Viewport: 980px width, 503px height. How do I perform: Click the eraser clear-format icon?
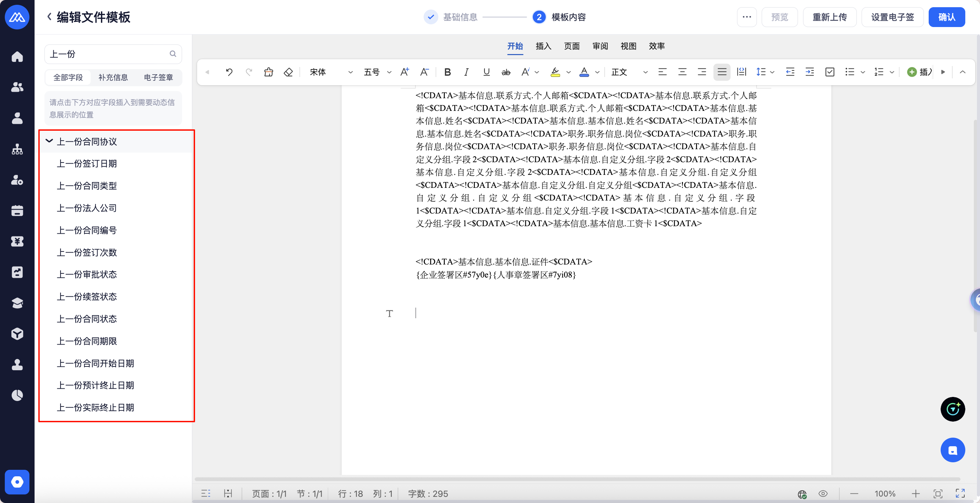point(288,72)
